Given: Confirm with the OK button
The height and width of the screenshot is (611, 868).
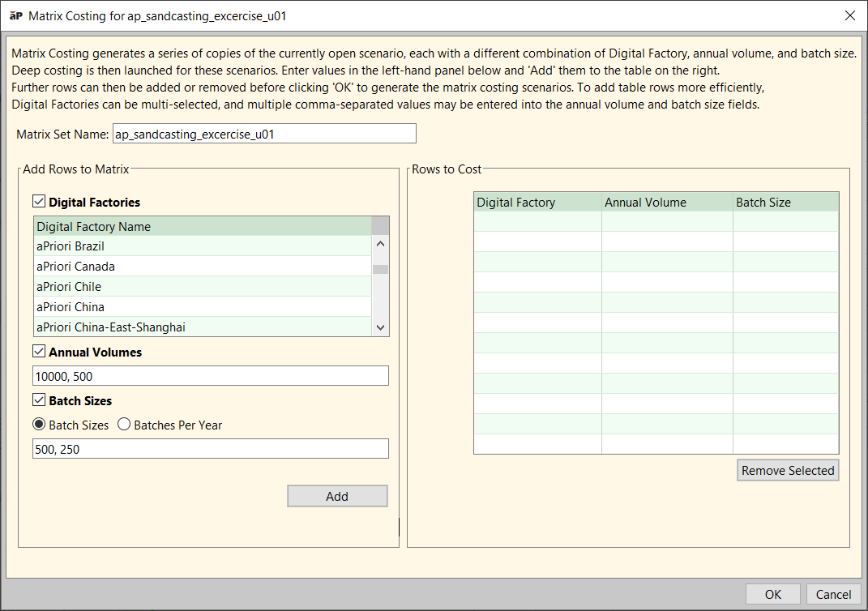Looking at the screenshot, I should point(772,594).
